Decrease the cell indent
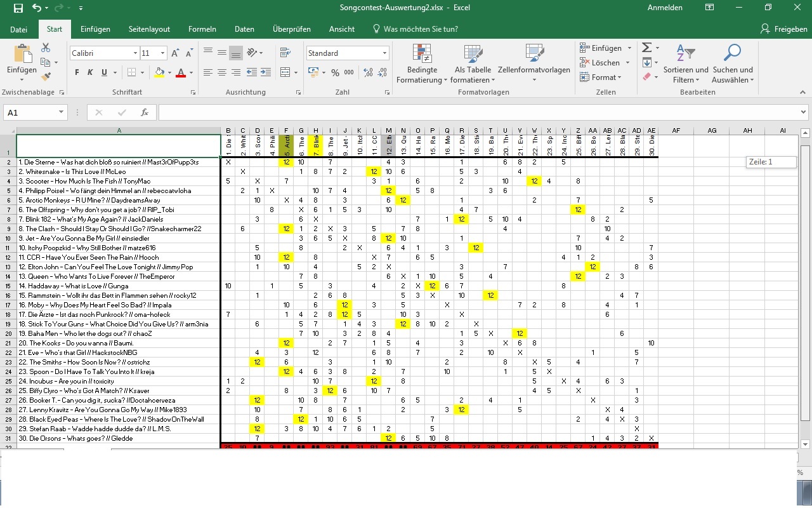This screenshot has width=812, height=508. point(252,72)
